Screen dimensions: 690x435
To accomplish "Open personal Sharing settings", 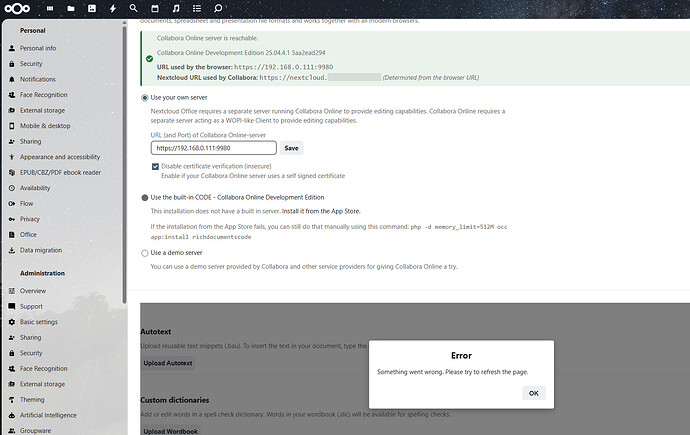I will pos(30,142).
